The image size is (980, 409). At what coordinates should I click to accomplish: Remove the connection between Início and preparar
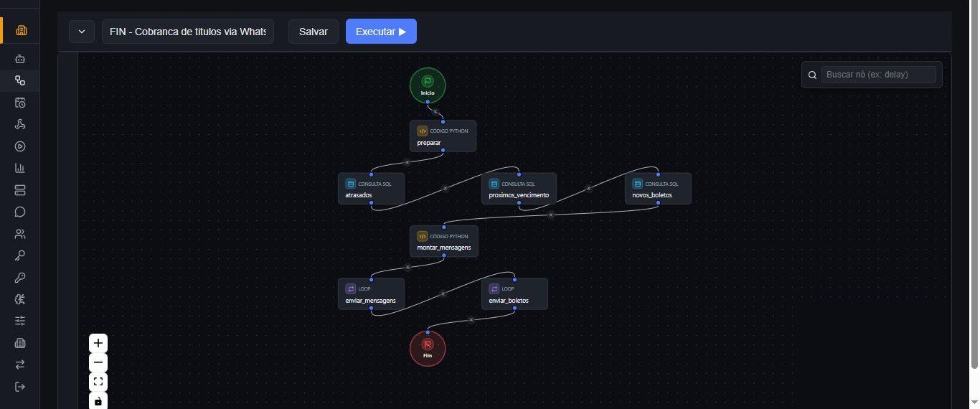pos(435,112)
